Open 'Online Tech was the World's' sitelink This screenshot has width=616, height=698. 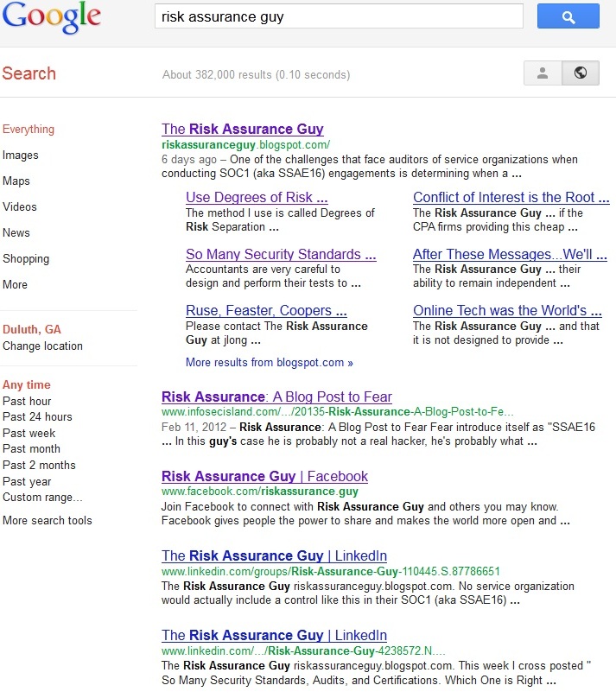pos(507,310)
